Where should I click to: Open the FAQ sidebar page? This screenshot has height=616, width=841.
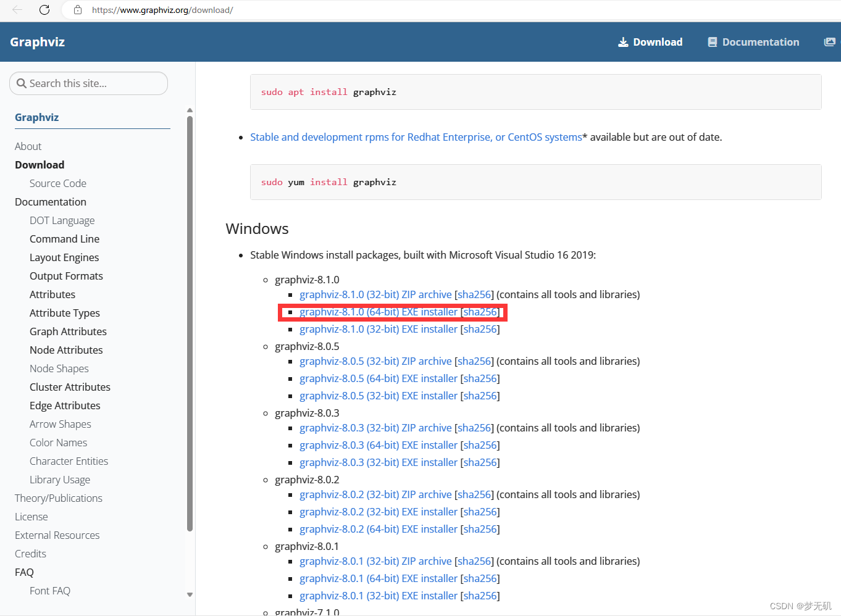[x=25, y=572]
